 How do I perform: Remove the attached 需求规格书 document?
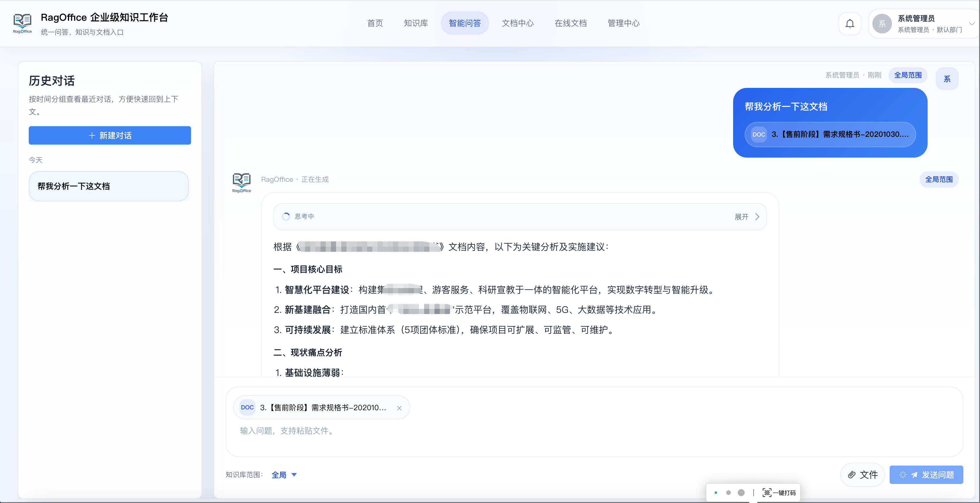click(x=399, y=407)
